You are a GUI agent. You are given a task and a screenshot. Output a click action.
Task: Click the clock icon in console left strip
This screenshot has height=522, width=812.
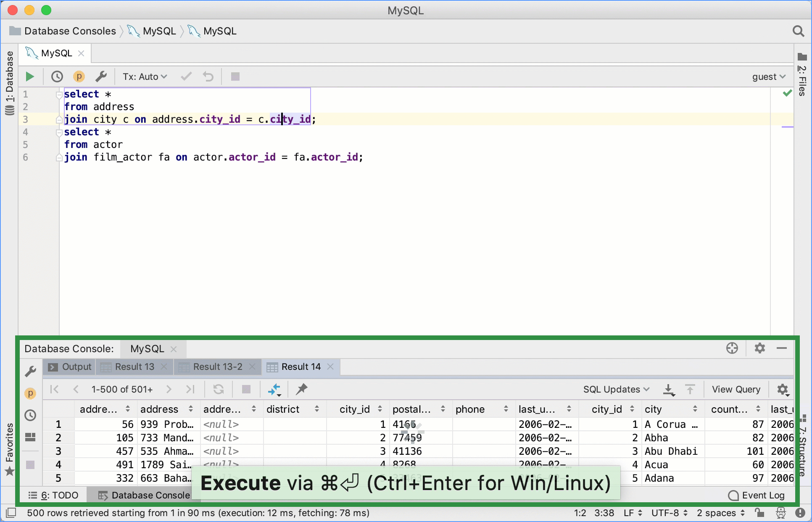[x=30, y=415]
